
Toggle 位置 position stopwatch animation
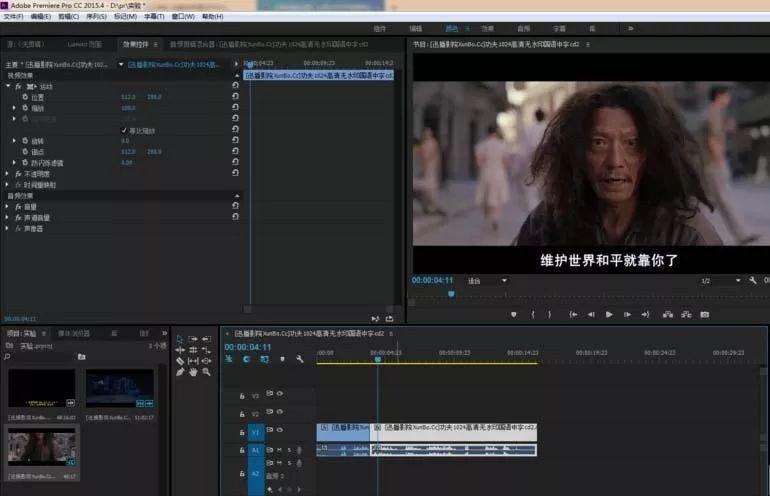click(25, 97)
